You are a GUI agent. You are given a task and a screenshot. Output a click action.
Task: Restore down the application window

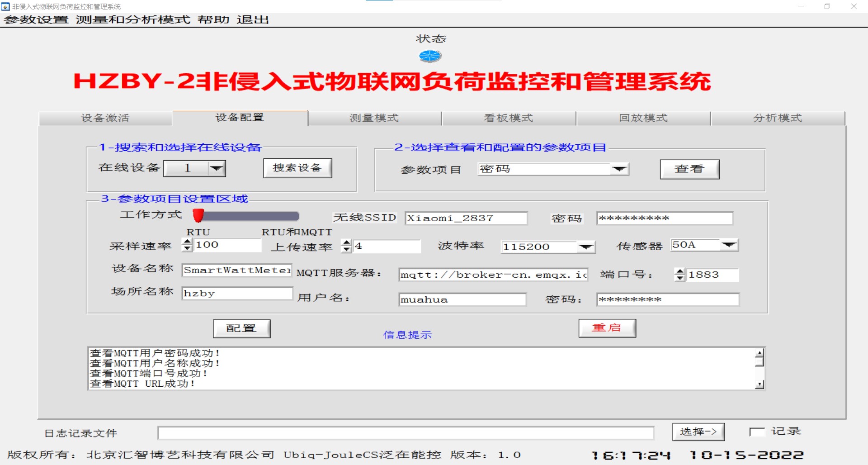click(x=827, y=6)
